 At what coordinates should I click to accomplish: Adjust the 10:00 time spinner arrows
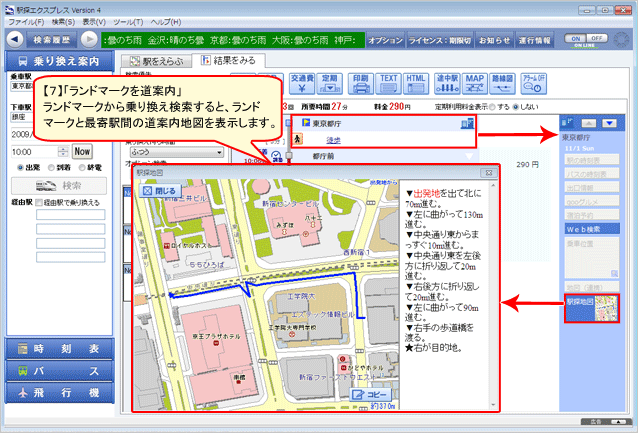(x=63, y=151)
